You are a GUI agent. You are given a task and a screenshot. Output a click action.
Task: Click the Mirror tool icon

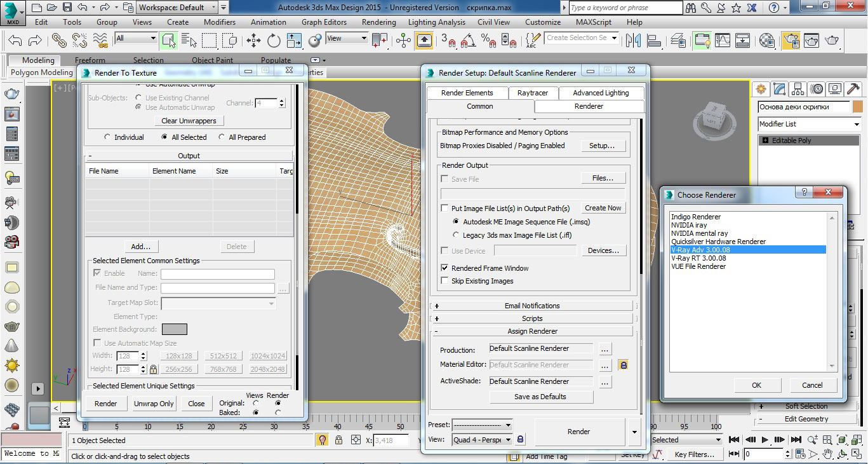click(x=632, y=41)
